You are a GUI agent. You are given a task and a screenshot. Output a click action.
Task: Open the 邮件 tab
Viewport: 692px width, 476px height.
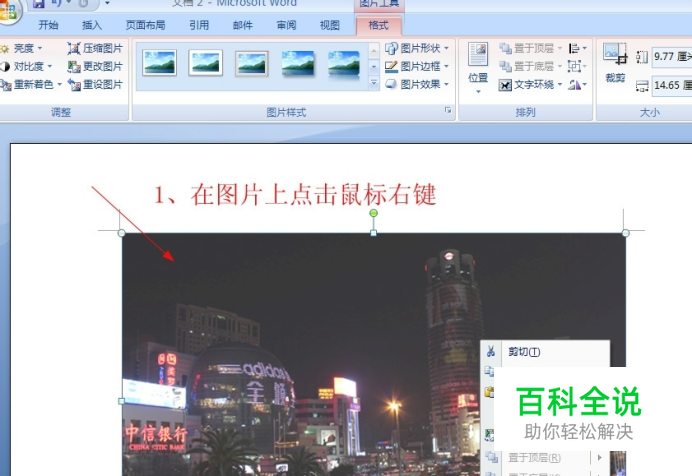point(243,25)
